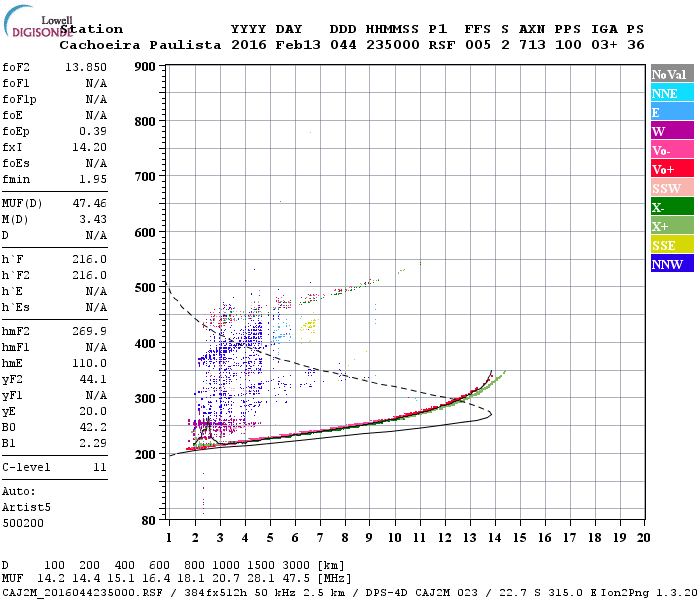Click the MUF 14.2 table value
The height and width of the screenshot is (600, 700).
click(51, 579)
